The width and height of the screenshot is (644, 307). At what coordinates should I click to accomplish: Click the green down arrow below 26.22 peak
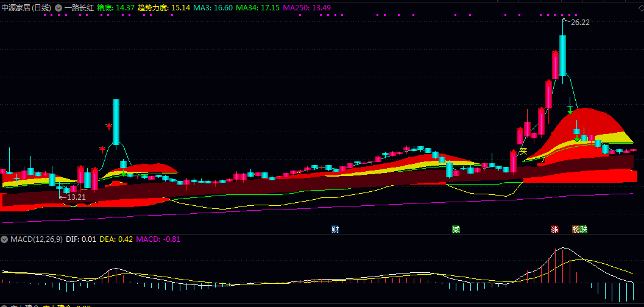coord(570,111)
